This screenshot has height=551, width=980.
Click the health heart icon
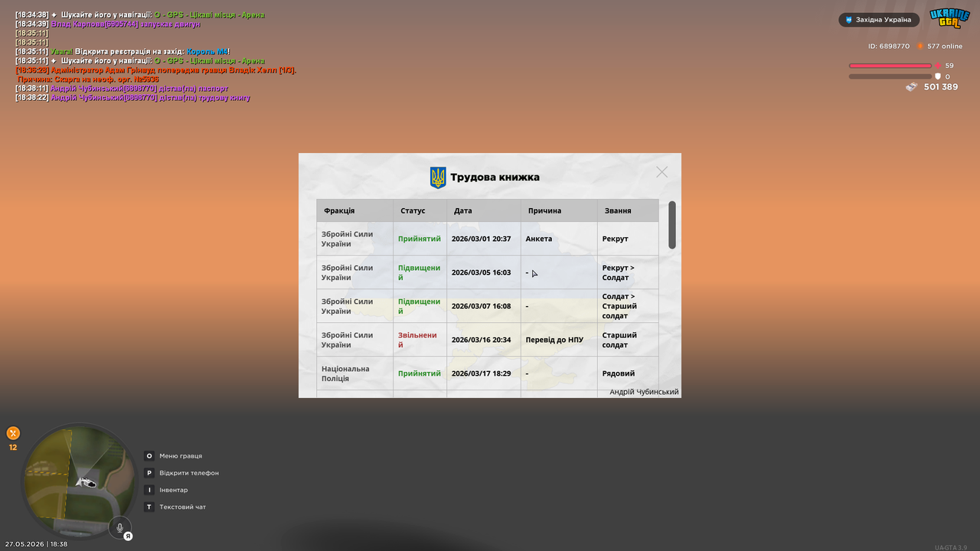coord(938,66)
